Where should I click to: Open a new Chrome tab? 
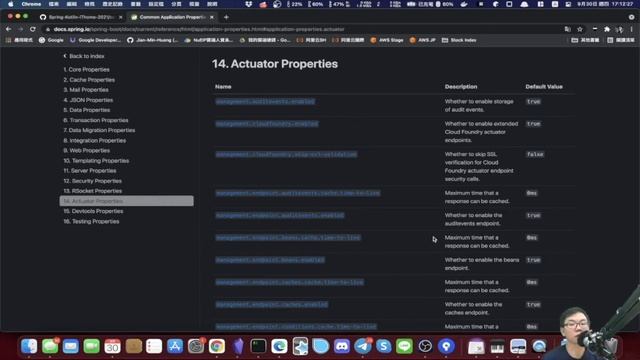click(226, 17)
